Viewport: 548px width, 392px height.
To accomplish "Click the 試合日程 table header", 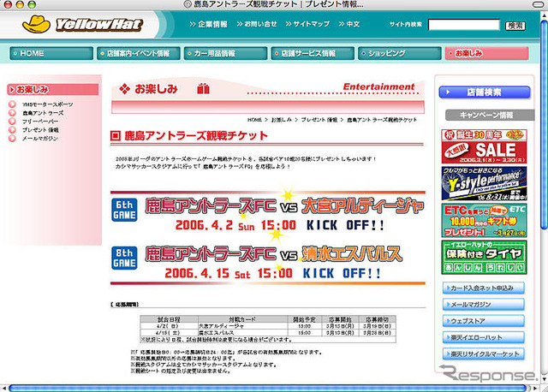I will pos(170,319).
